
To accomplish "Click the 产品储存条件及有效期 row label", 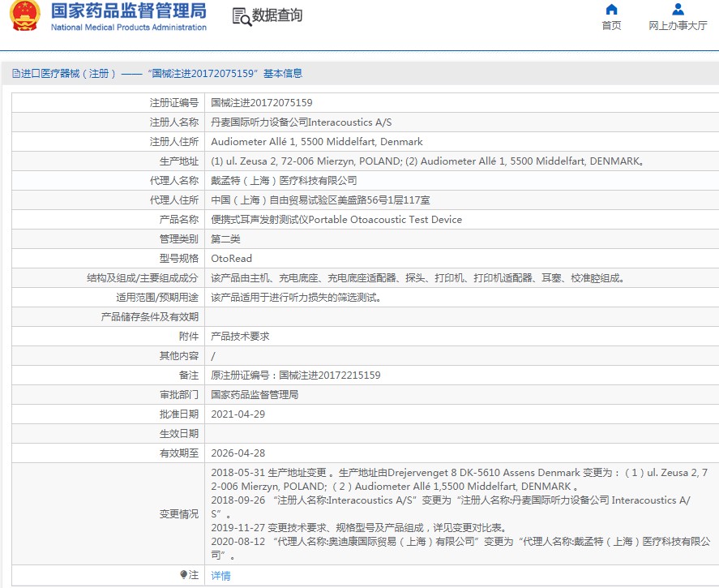I will [x=150, y=317].
